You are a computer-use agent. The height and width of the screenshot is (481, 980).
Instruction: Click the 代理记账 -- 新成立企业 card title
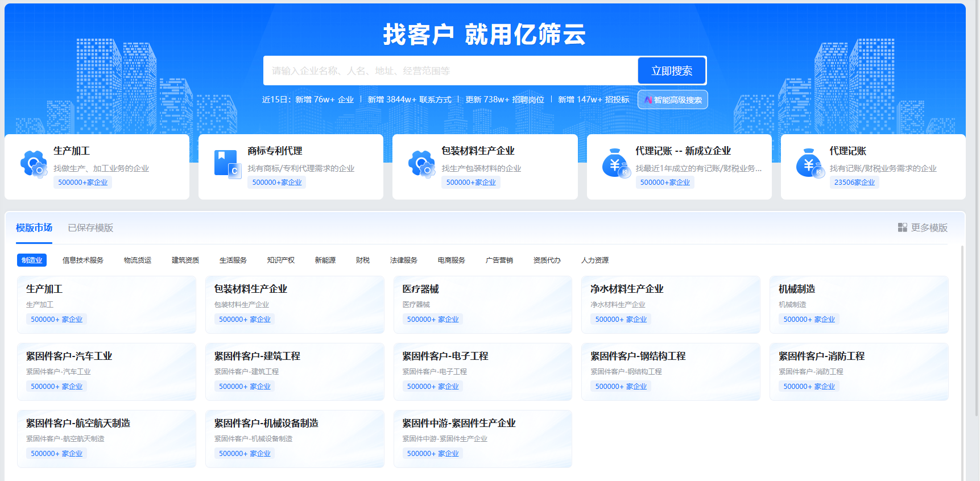pyautogui.click(x=683, y=151)
